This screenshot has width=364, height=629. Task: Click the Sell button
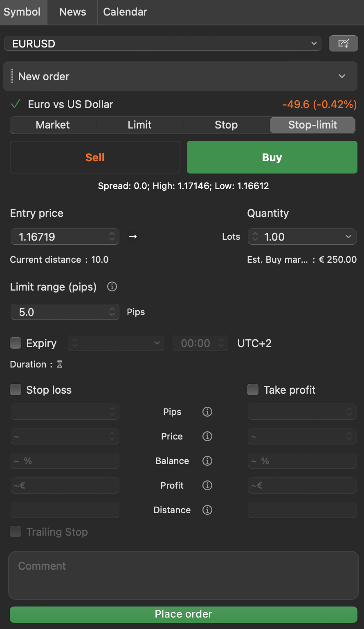coord(95,158)
